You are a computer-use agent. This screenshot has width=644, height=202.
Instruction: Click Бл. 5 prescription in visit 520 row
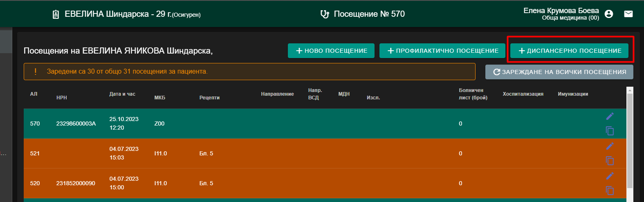tap(206, 183)
